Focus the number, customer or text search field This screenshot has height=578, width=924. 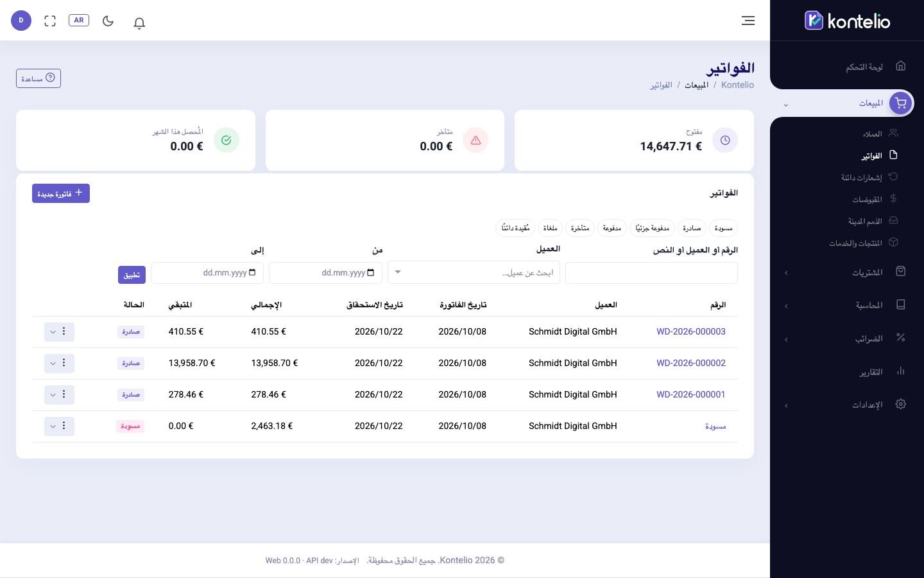pyautogui.click(x=651, y=272)
